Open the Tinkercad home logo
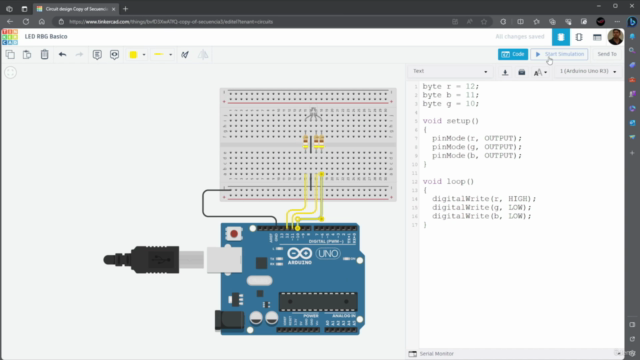The width and height of the screenshot is (640, 360). (x=9, y=37)
